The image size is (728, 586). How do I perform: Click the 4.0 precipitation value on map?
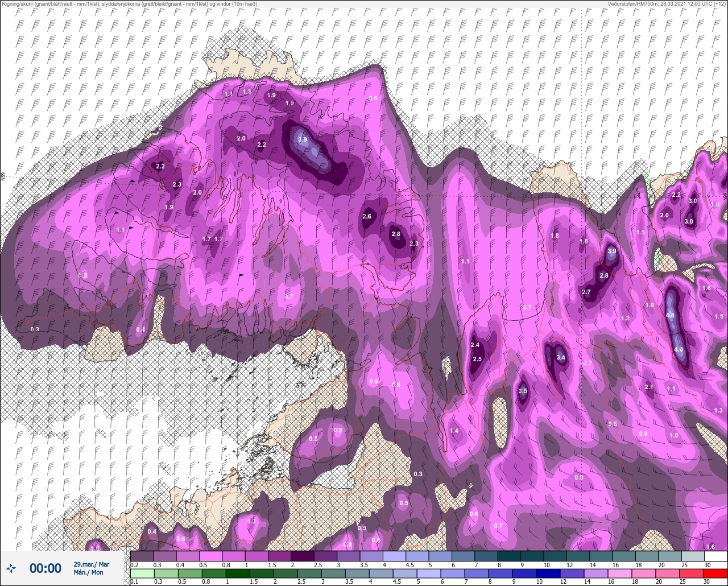coord(679,349)
